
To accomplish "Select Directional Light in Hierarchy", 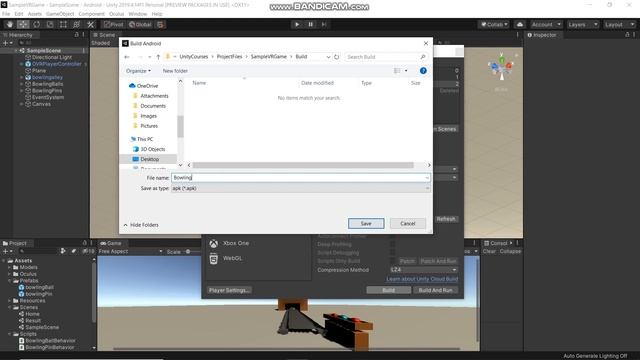I will click(x=52, y=58).
